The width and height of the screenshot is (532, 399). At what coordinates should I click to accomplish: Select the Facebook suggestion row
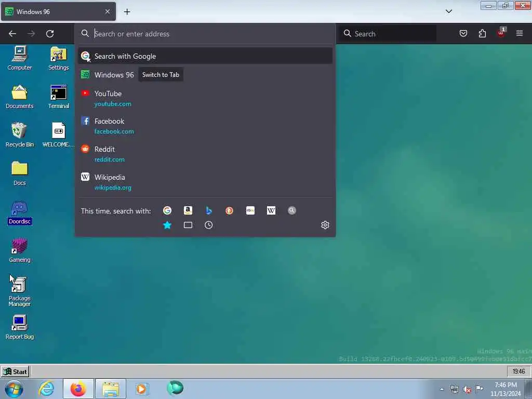(x=205, y=126)
